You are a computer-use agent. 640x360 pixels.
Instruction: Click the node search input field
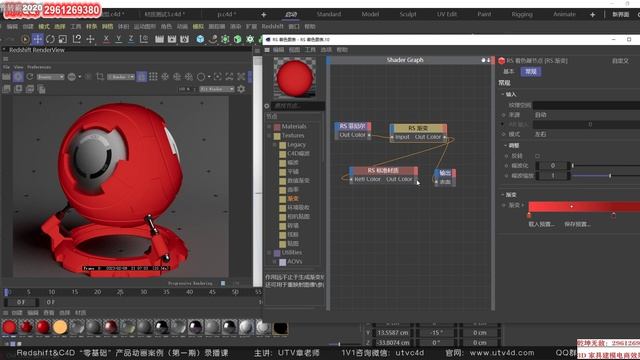[x=298, y=106]
